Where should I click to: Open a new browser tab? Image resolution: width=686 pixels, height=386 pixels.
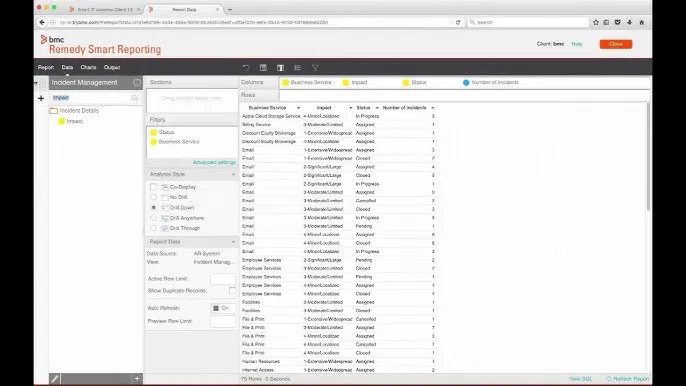coord(230,9)
